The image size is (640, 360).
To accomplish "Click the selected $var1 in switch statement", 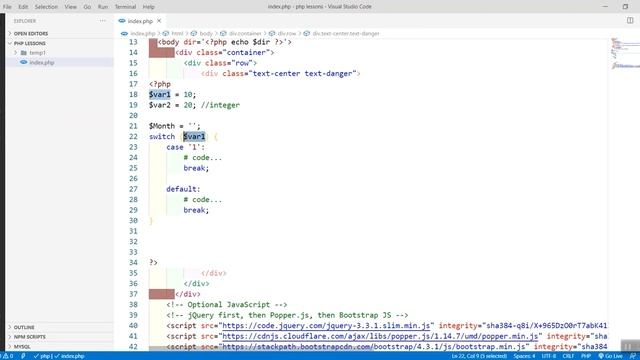I will pyautogui.click(x=194, y=136).
